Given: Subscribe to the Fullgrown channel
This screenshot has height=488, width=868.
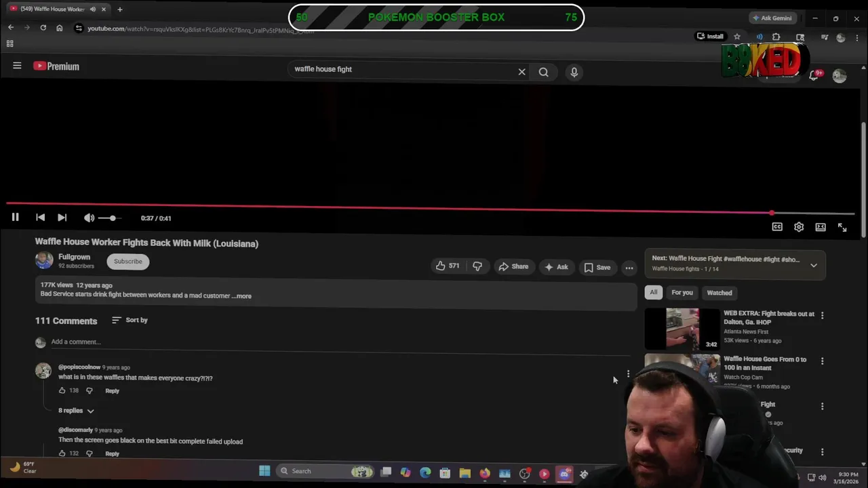Looking at the screenshot, I should tap(128, 261).
